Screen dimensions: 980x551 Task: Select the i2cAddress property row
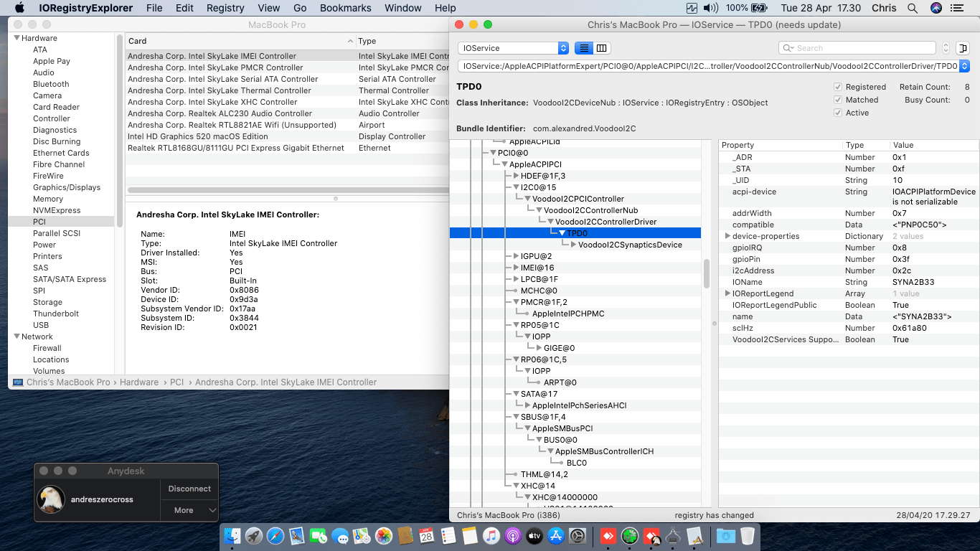(849, 270)
